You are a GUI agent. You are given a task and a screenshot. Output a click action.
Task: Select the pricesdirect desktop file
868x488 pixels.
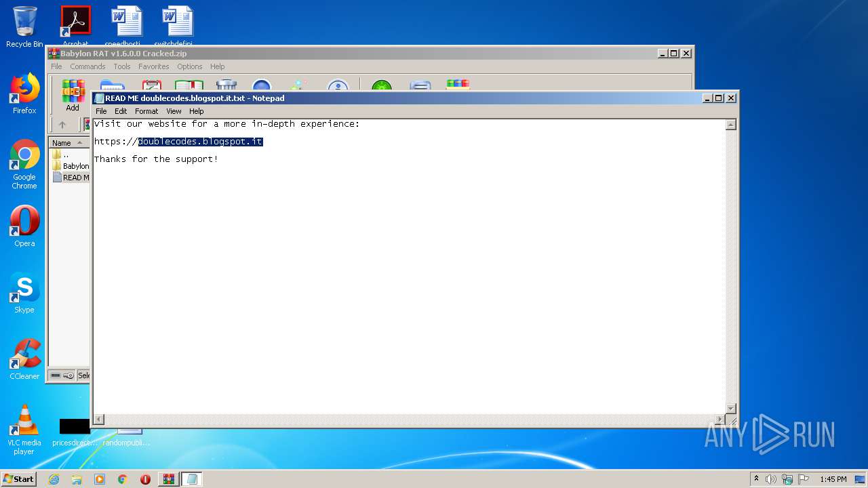click(75, 432)
